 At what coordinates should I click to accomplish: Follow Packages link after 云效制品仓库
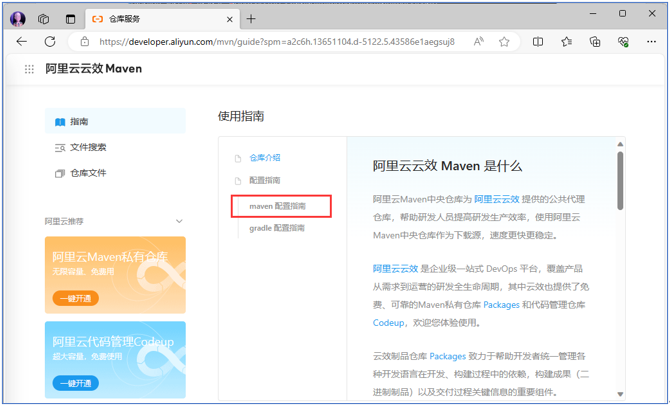(447, 356)
